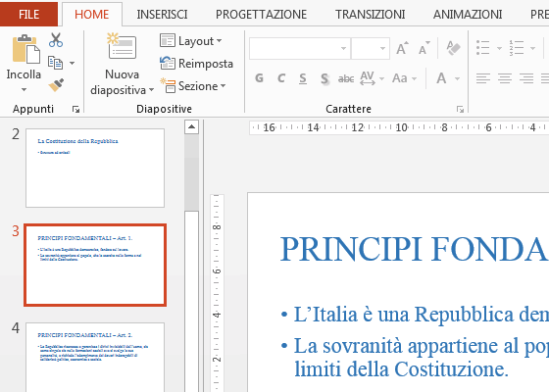Select slide 3 thumbnail Art. 1

[95, 266]
